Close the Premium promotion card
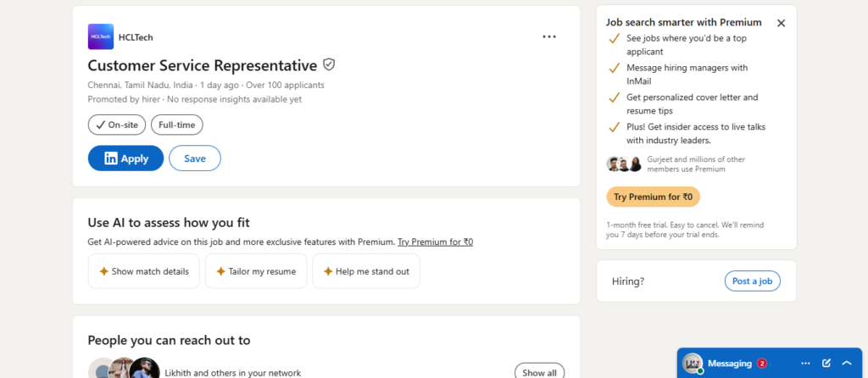 point(781,23)
